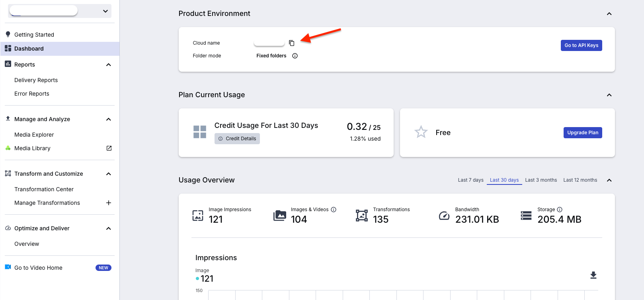
Task: Click the Transformations metric icon
Action: pos(362,216)
